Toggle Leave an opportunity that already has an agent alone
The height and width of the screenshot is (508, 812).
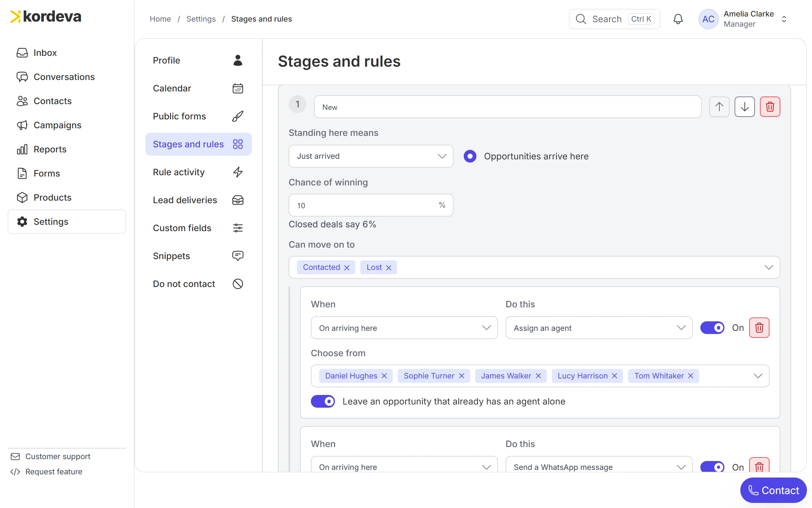323,402
